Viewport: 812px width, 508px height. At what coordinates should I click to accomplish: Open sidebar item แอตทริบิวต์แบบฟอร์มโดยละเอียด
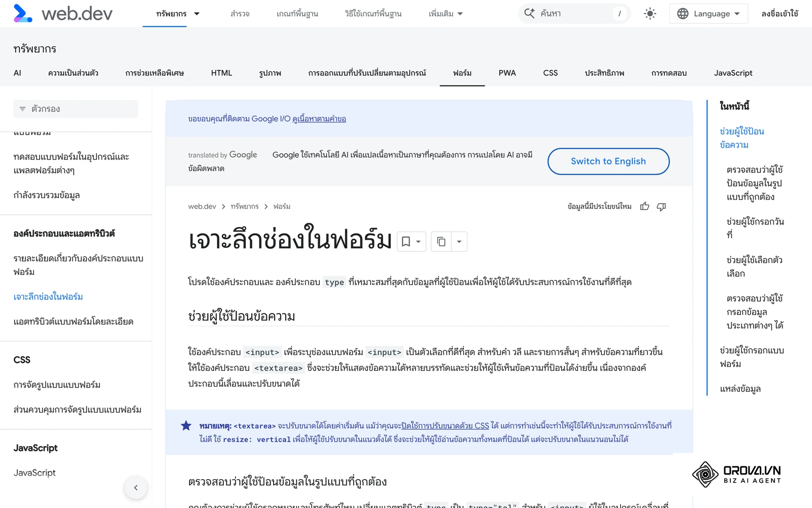74,322
